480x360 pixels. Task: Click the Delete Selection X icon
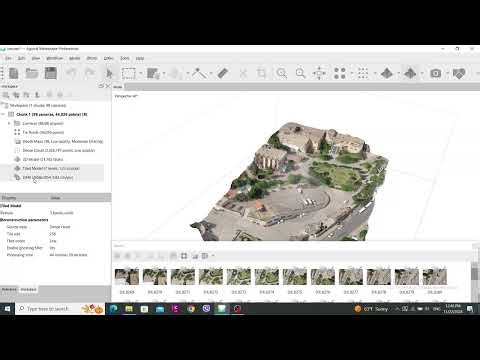click(x=243, y=73)
